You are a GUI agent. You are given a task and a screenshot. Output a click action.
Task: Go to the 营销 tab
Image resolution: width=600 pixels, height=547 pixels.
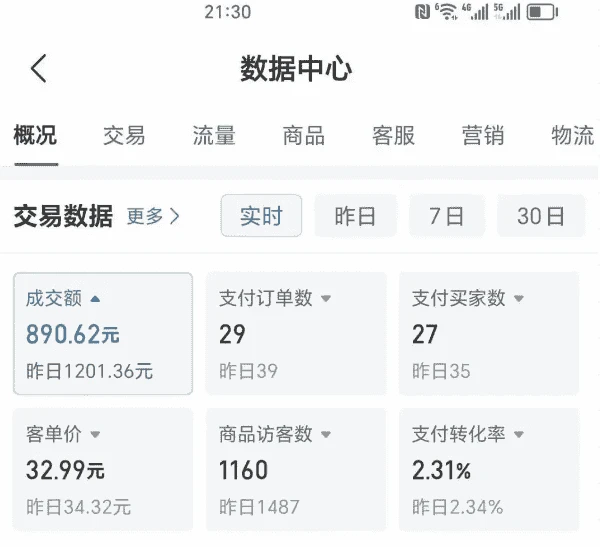pos(483,136)
